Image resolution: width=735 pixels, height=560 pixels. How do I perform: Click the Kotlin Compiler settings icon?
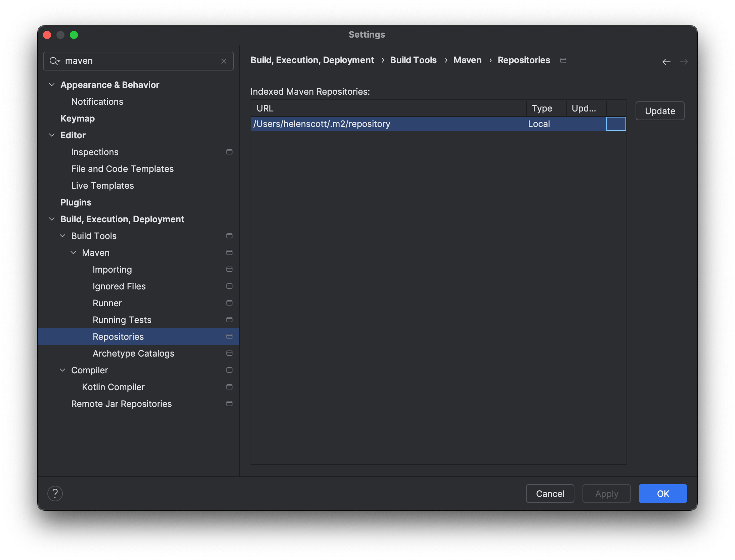[x=229, y=386]
